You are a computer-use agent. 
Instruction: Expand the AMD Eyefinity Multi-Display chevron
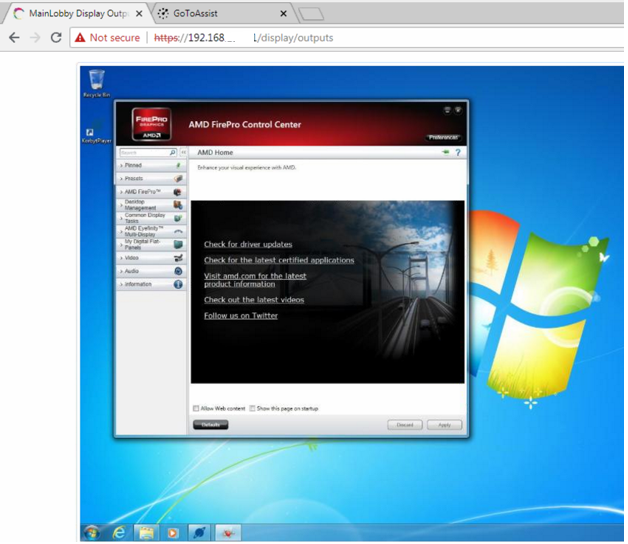(x=121, y=232)
